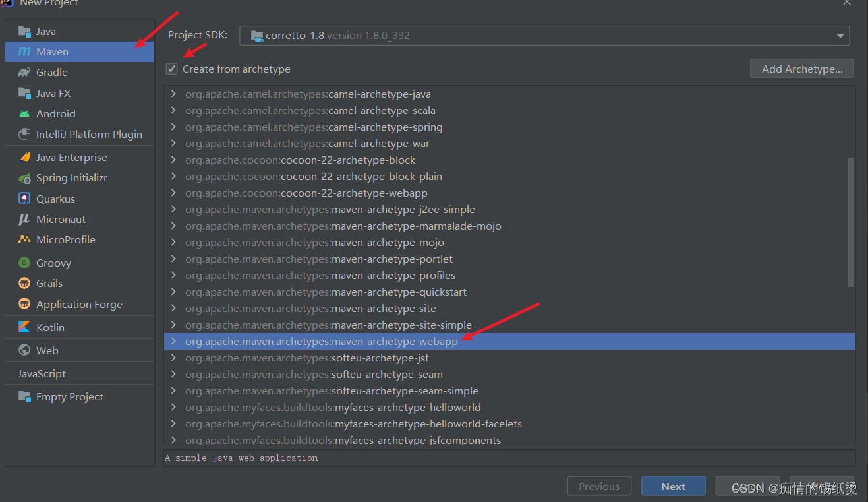
Task: Select cocoon-22-archetype-block-plain row
Action: click(x=509, y=176)
